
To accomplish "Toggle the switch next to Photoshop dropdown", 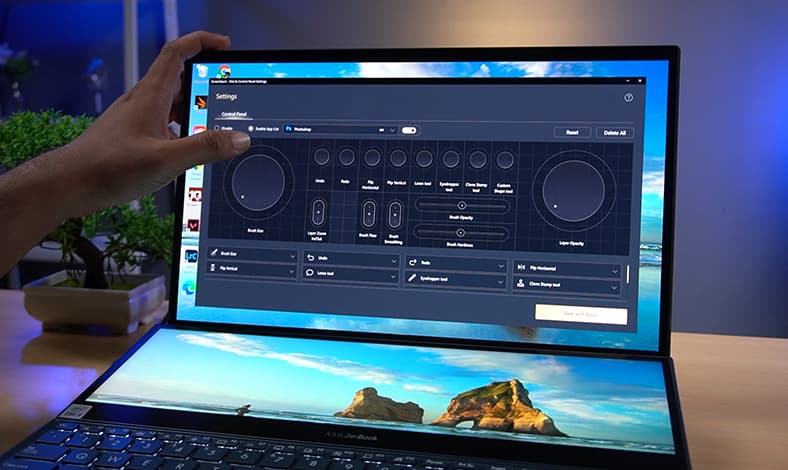I will (x=409, y=130).
